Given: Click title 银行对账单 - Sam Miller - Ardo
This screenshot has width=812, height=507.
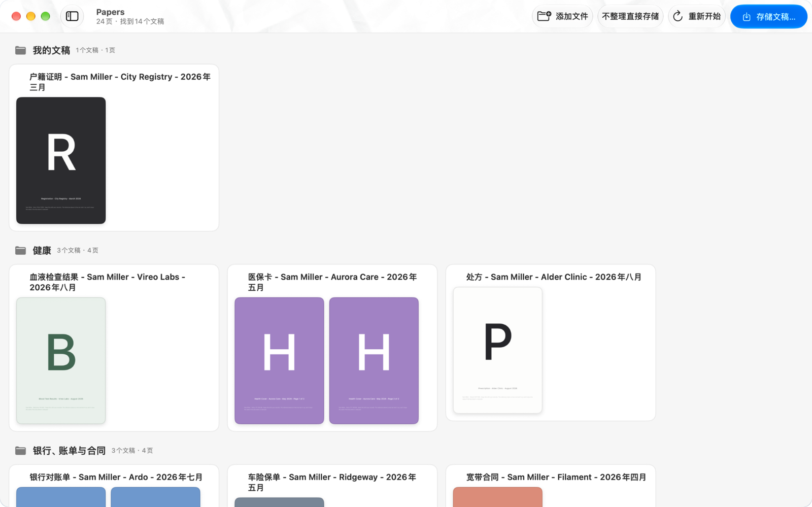Looking at the screenshot, I should pos(116,477).
